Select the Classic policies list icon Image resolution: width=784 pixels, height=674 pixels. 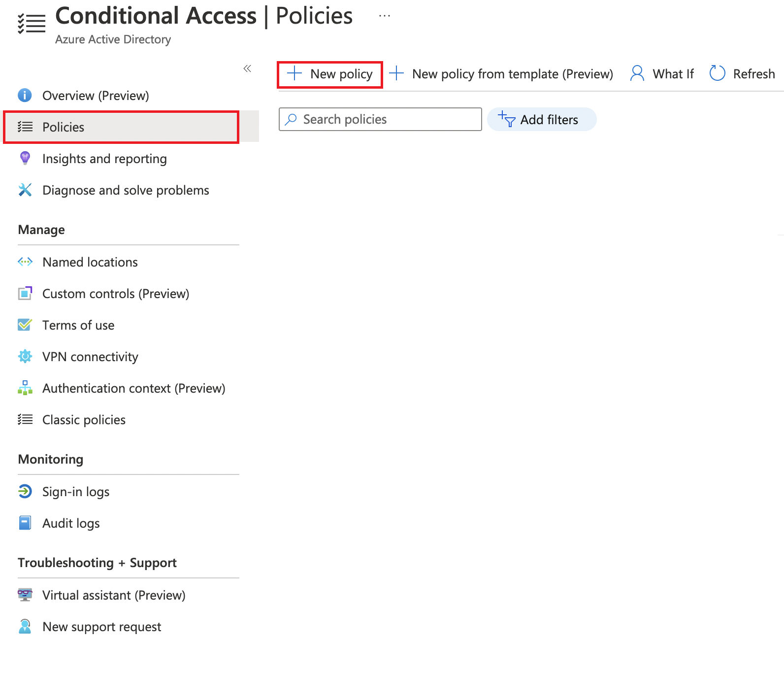pyautogui.click(x=25, y=419)
